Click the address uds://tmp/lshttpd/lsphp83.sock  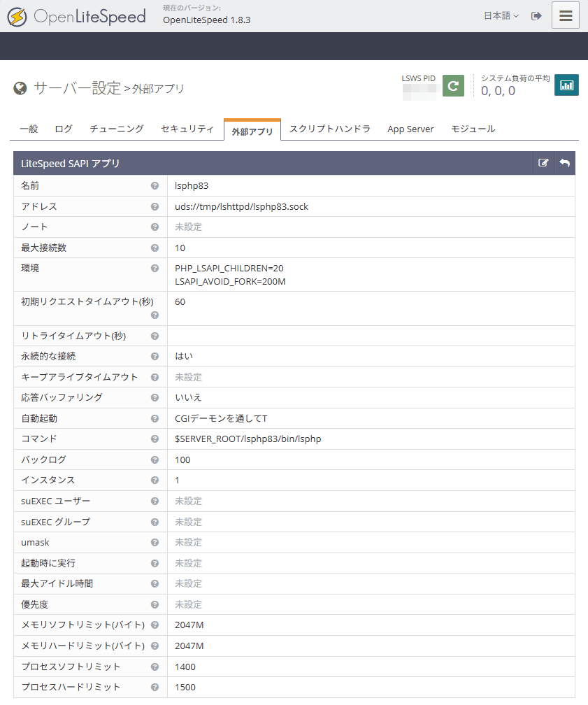[x=241, y=207]
